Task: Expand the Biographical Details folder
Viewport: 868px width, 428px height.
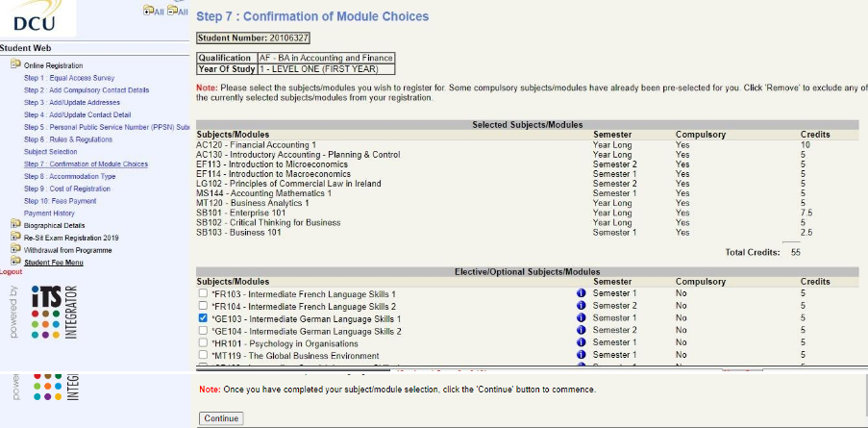Action: click(15, 225)
